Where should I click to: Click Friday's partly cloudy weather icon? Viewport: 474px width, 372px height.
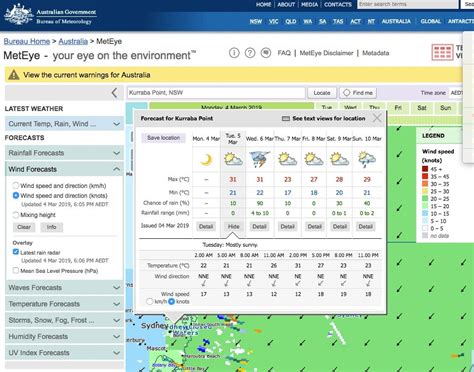[314, 160]
